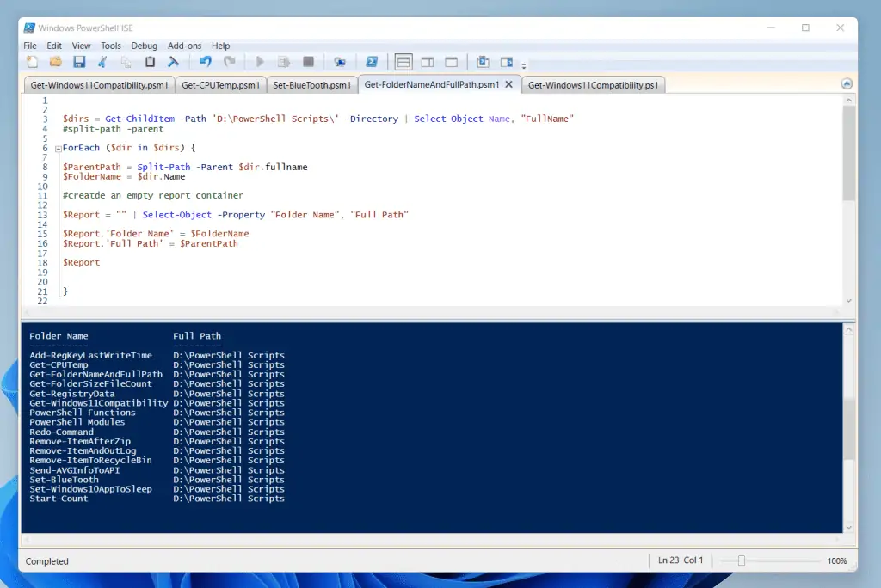The width and height of the screenshot is (881, 588).
Task: Collapse the script pane with the round arrow
Action: click(847, 83)
